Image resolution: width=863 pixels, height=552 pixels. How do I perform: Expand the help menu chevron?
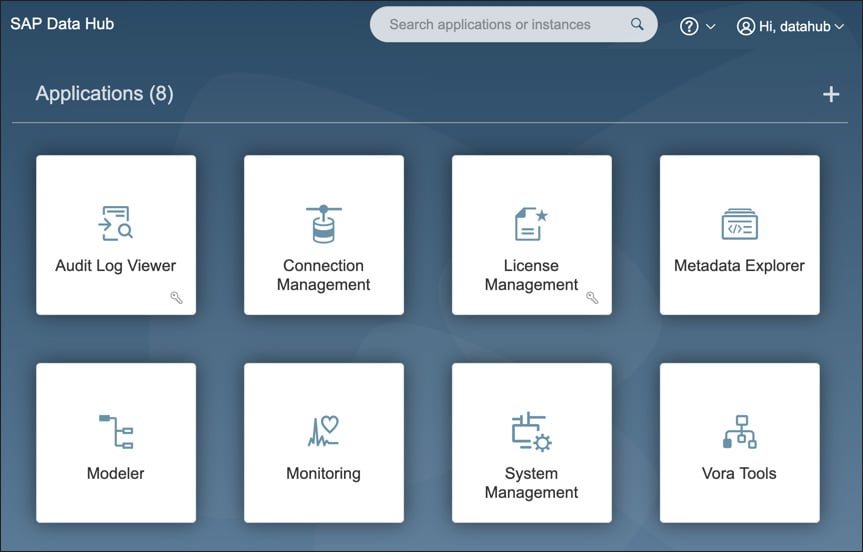(711, 26)
